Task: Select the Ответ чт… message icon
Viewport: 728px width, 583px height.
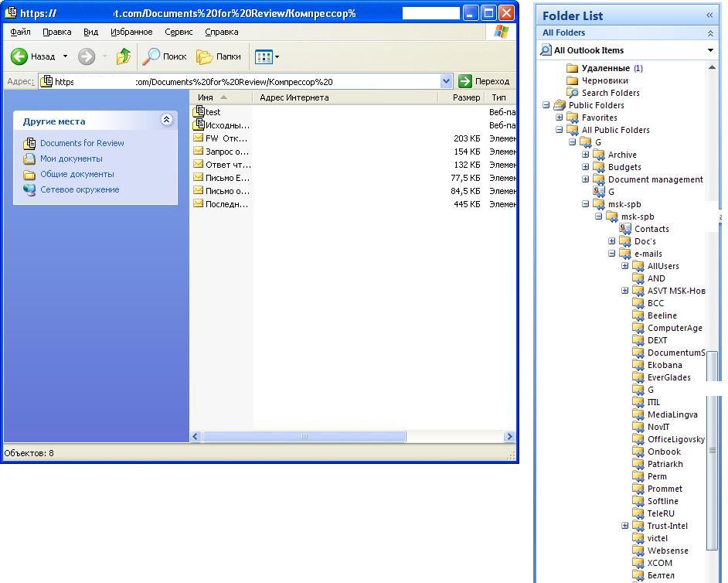Action: tap(199, 163)
